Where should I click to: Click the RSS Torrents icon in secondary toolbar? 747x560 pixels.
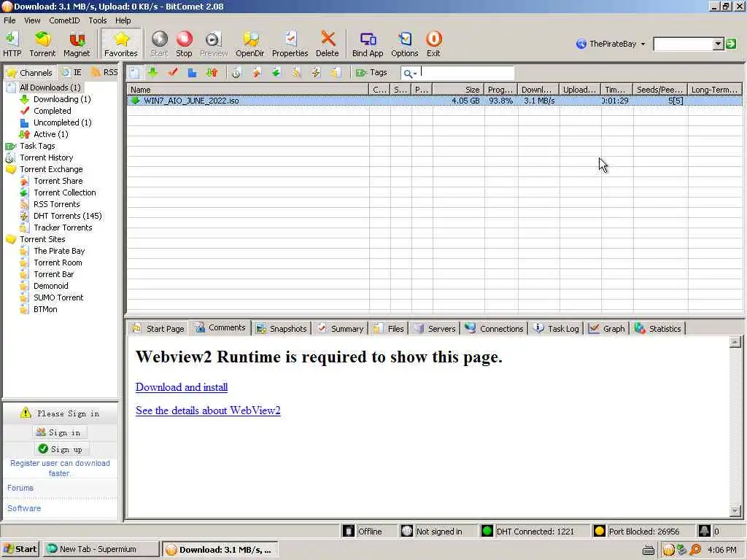[x=296, y=72]
